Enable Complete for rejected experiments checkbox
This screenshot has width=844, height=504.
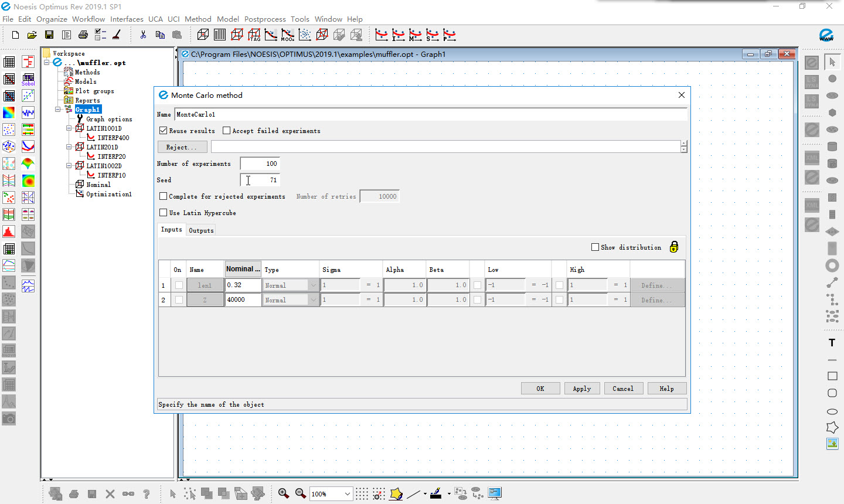(x=164, y=196)
